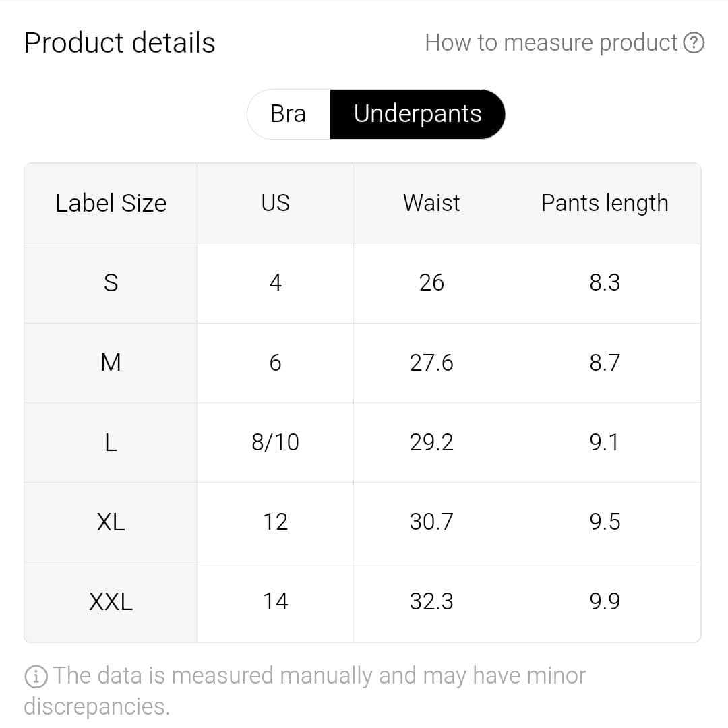Click the 27.6 waist value
Image resolution: width=728 pixels, height=728 pixels.
pyautogui.click(x=431, y=363)
